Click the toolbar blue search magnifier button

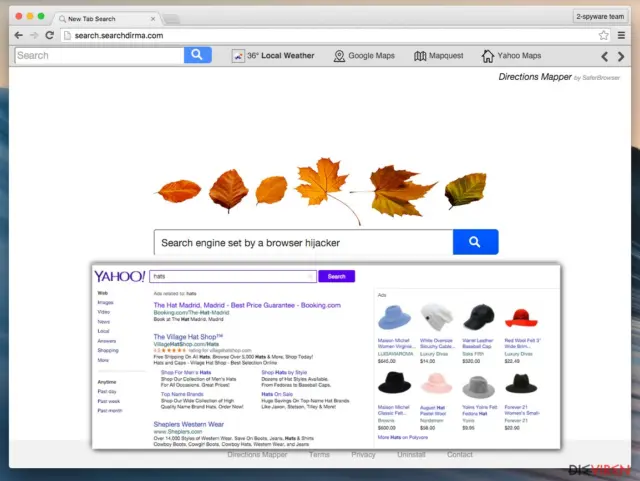198,55
